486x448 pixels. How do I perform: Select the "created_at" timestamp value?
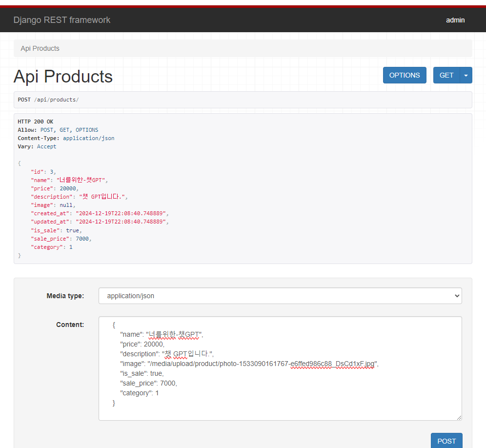coord(121,214)
